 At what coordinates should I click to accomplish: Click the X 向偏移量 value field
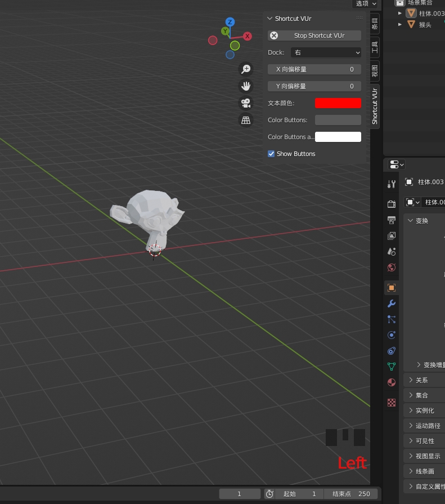314,69
